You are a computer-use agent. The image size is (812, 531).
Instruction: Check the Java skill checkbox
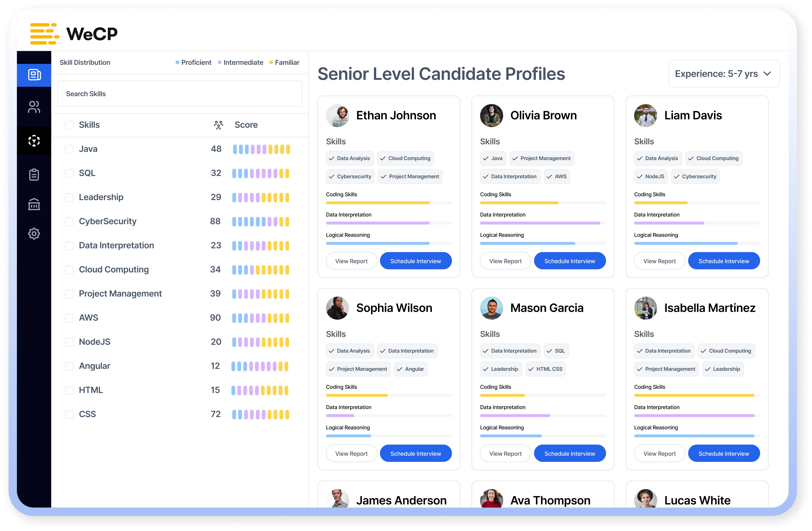point(69,149)
